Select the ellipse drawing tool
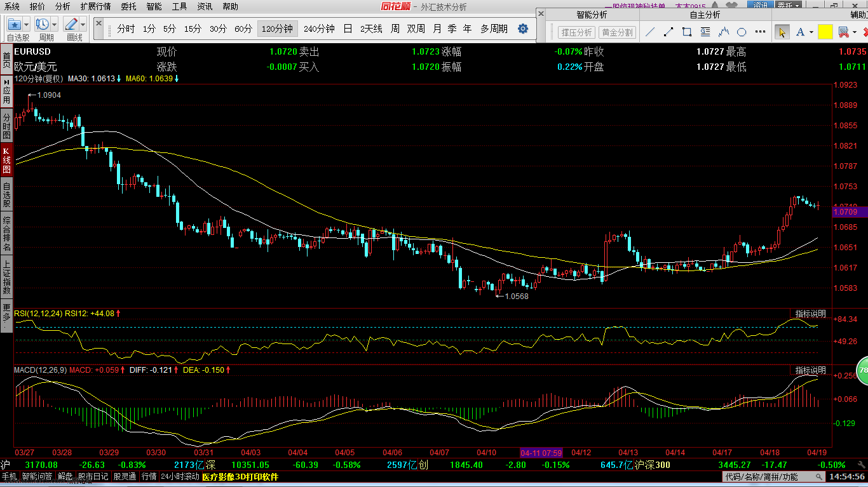 coord(742,32)
